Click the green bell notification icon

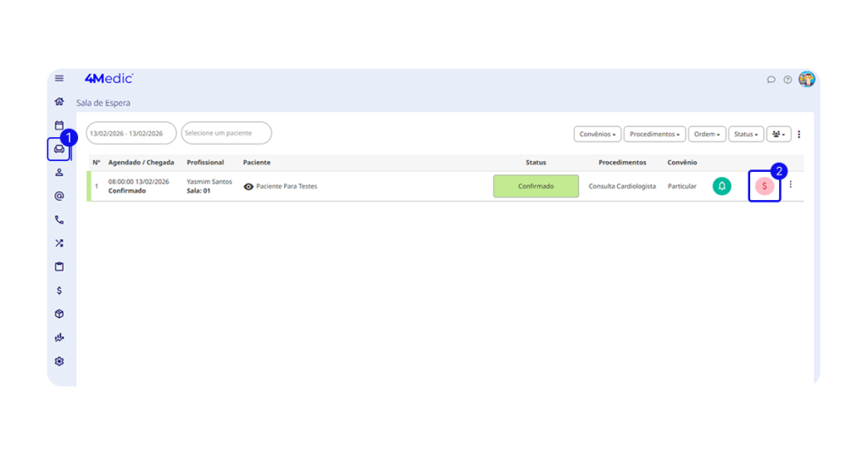[721, 186]
